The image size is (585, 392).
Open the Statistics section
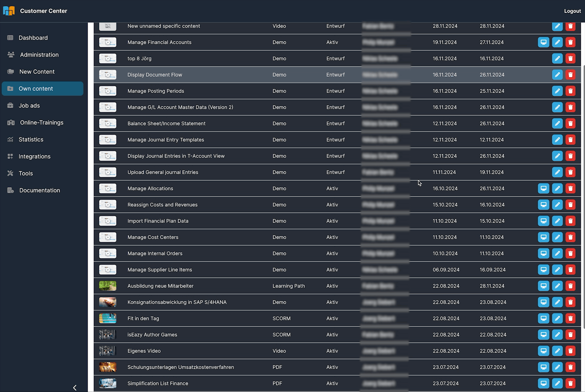(31, 139)
